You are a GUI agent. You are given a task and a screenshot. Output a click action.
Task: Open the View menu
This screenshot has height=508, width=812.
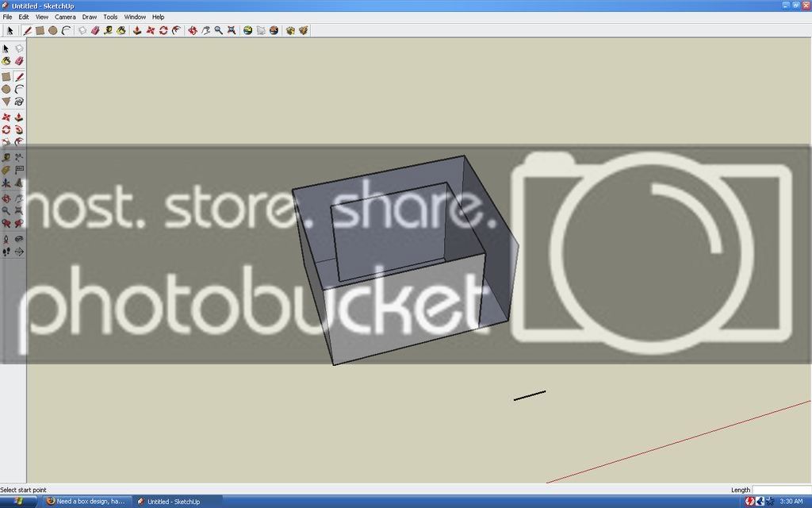pyautogui.click(x=42, y=17)
